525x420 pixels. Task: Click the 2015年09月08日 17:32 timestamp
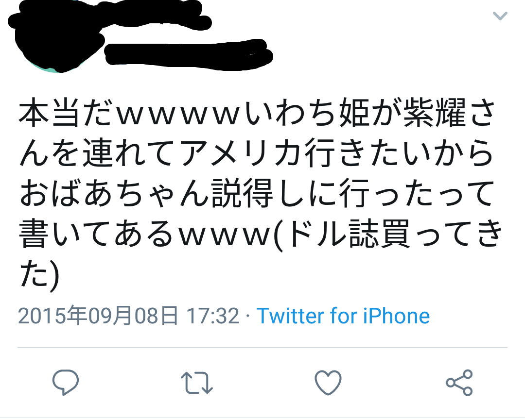click(128, 316)
